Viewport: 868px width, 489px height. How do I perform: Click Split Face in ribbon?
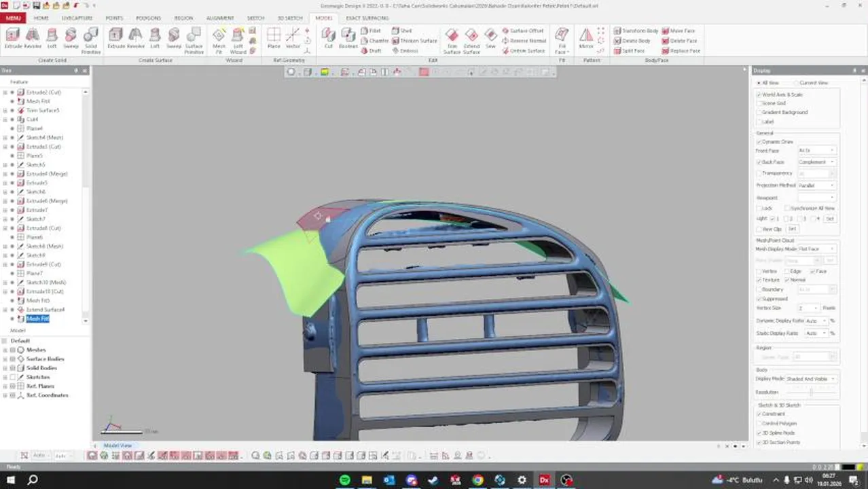(629, 51)
